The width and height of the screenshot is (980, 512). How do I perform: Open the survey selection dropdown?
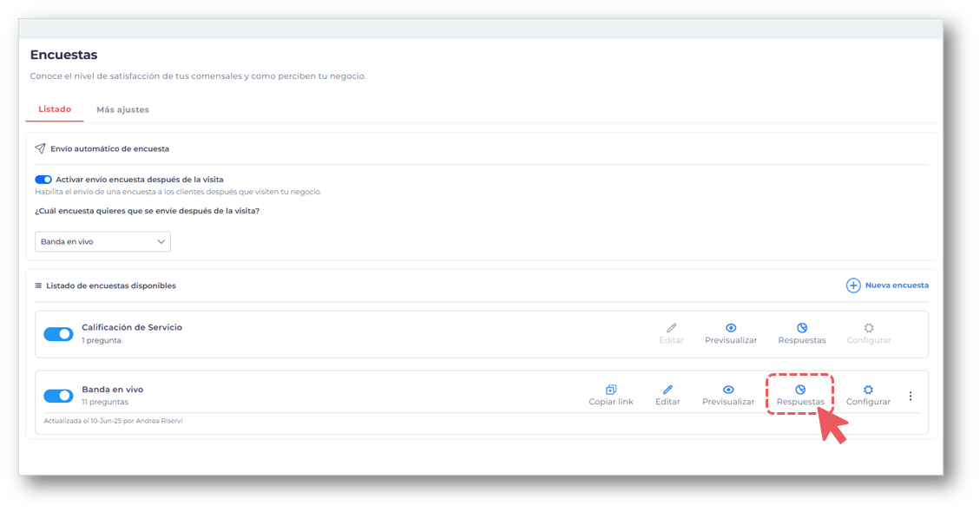point(102,242)
